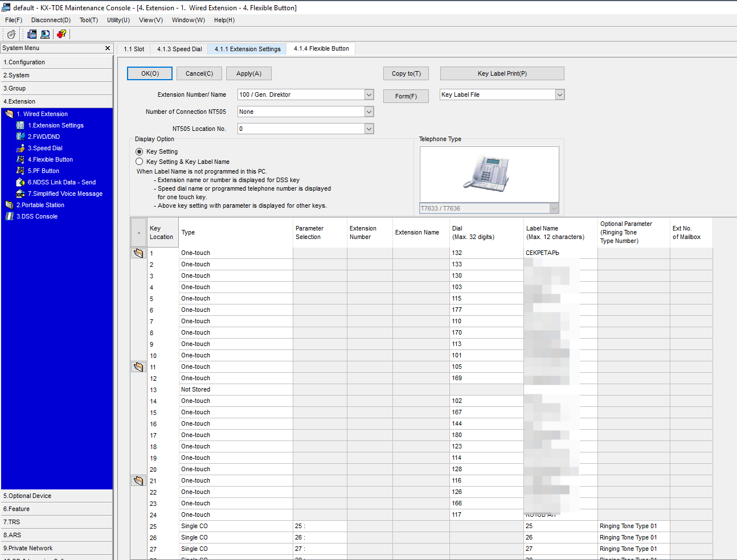Viewport: 737px width, 560px height.
Task: Click the OK(O) button
Action: point(150,73)
